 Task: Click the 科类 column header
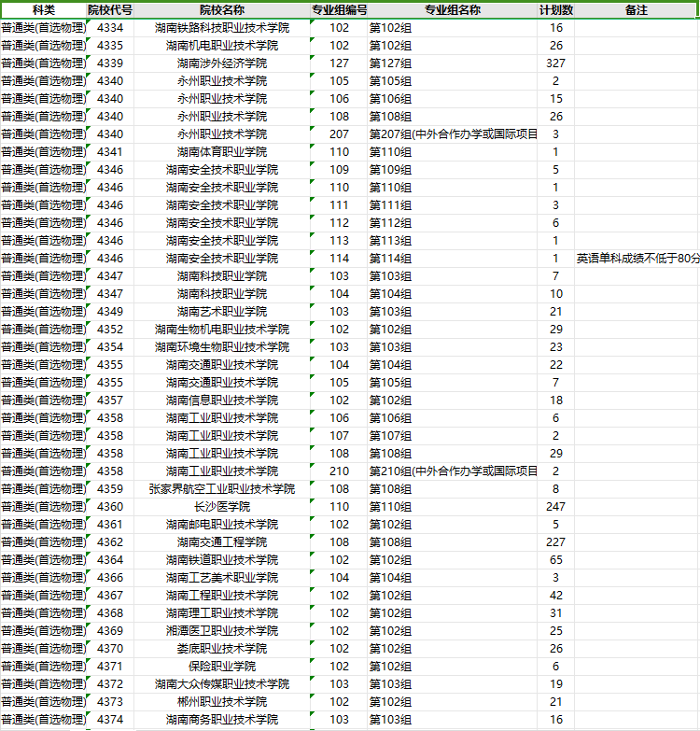coord(43,9)
